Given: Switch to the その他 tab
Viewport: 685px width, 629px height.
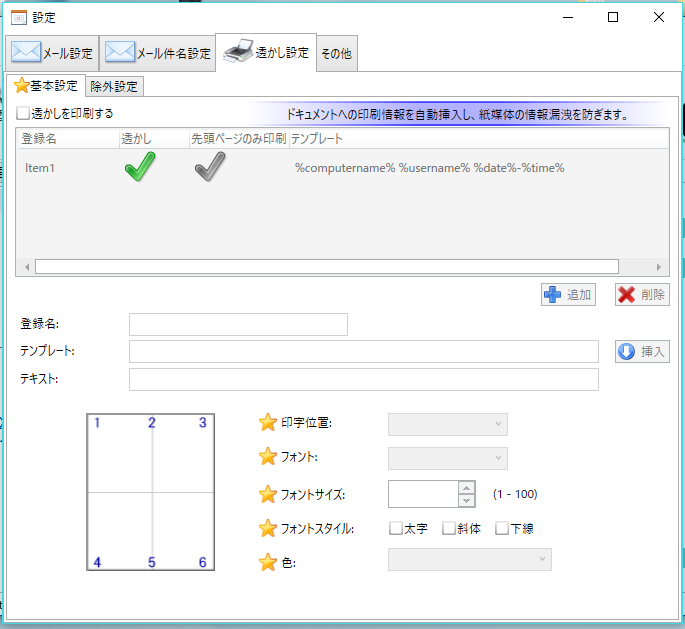Looking at the screenshot, I should tap(337, 53).
